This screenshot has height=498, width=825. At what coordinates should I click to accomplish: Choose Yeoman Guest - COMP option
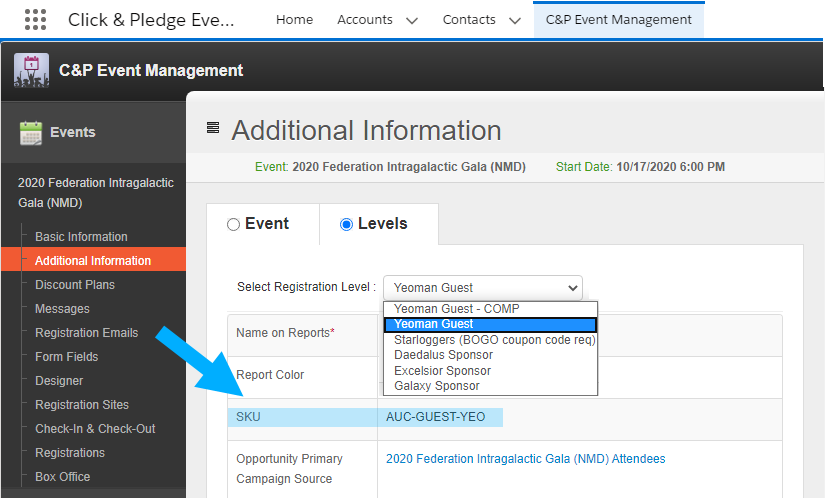[456, 309]
